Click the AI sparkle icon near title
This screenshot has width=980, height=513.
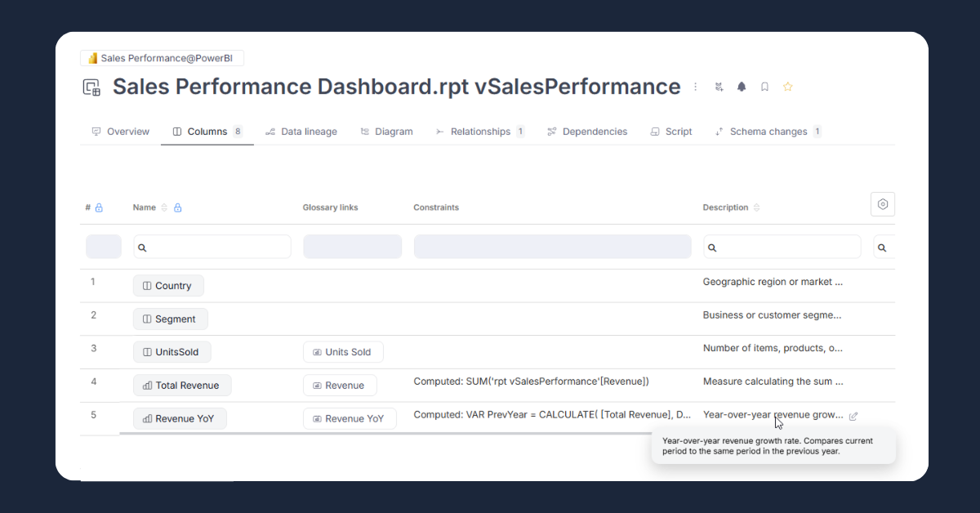pyautogui.click(x=719, y=87)
